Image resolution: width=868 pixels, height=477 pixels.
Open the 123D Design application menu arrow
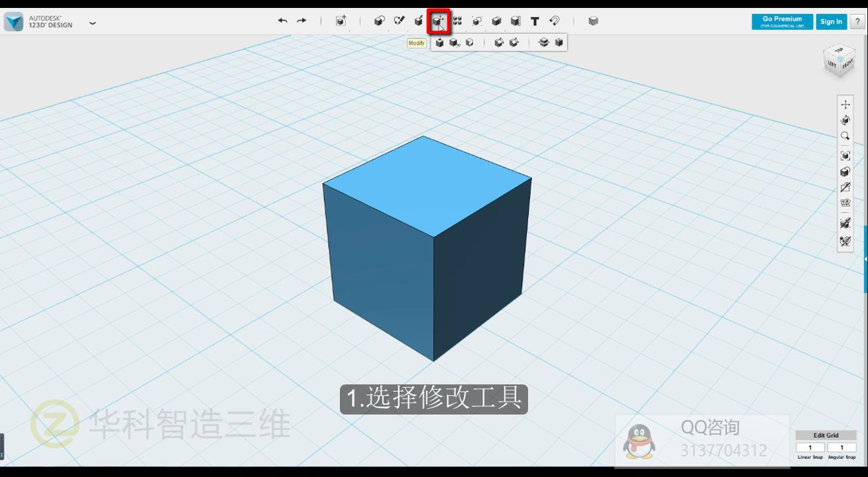tap(92, 23)
